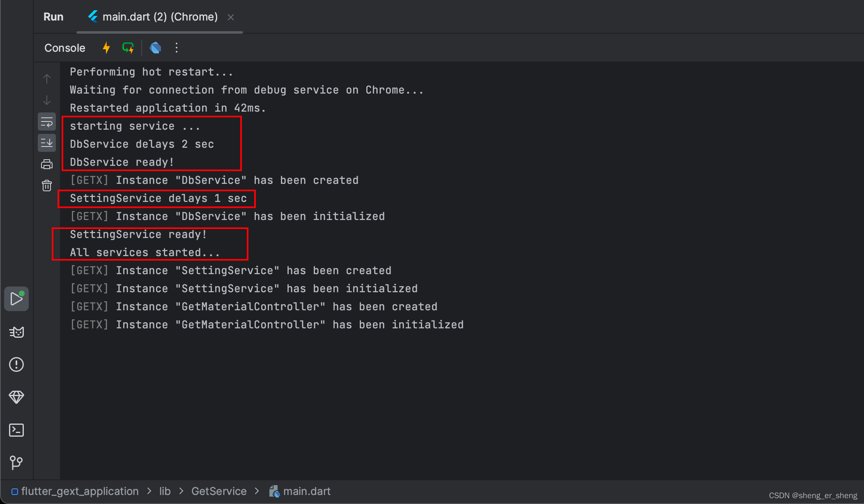
Task: Click the main.dart file icon in breadcrumb
Action: pos(274,491)
